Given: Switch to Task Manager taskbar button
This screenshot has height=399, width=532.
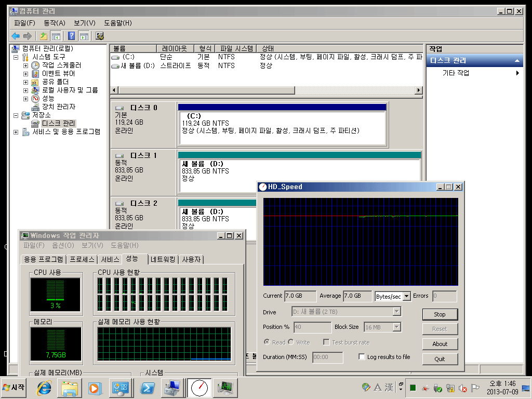Looking at the screenshot, I should click(225, 388).
